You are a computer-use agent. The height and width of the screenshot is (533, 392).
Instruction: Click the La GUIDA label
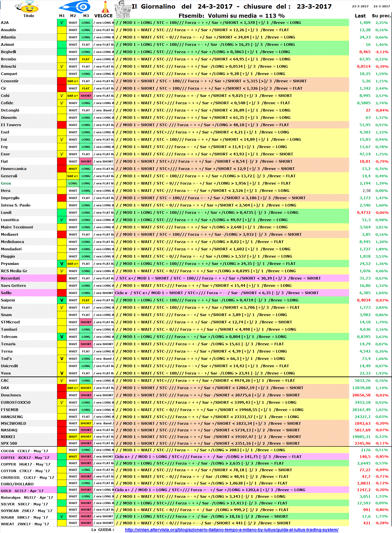(x=102, y=529)
